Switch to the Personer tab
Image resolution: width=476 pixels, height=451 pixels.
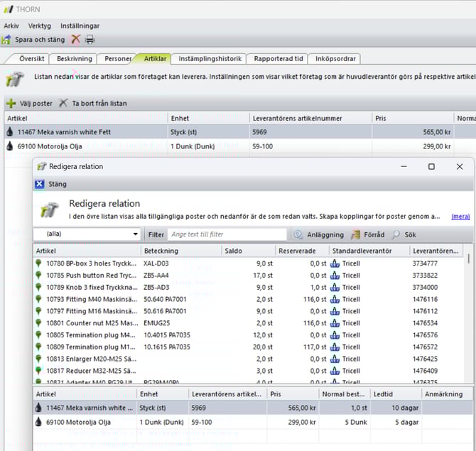118,58
